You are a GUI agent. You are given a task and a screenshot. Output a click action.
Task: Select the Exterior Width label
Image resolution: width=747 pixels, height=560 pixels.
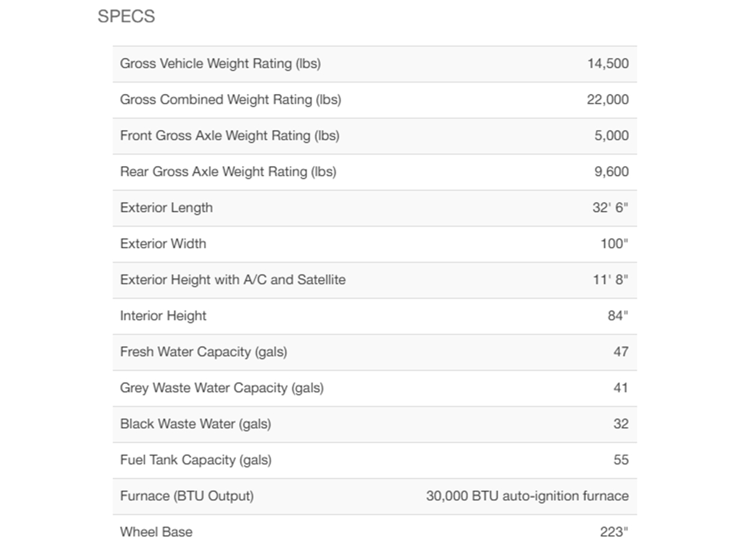coord(163,244)
